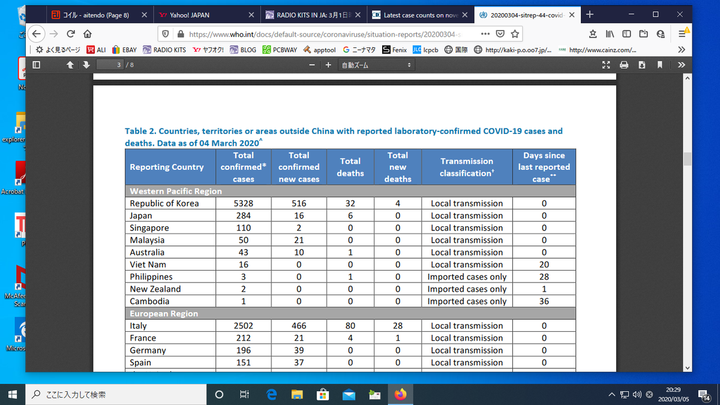Open Firefox hamburger menu
Image resolution: width=720 pixels, height=405 pixels.
click(x=682, y=34)
